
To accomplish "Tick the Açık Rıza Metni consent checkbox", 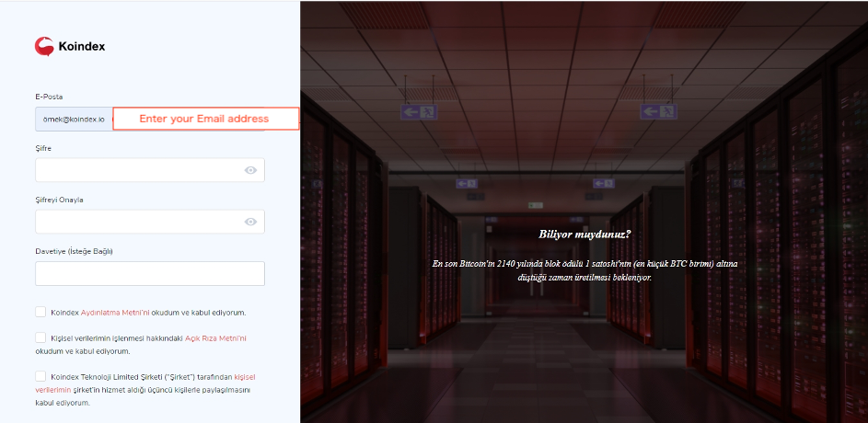I will pyautogui.click(x=41, y=337).
